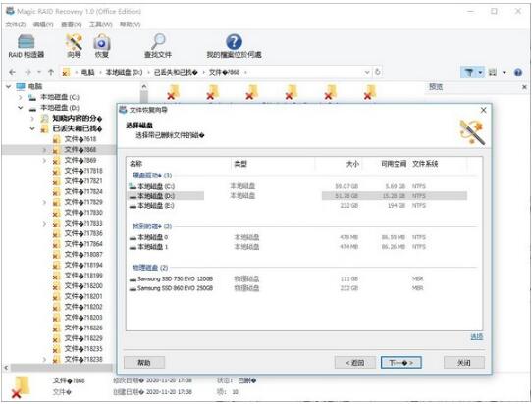Open the 编辑 menu
Screen dimensions: 532x404
43,25
